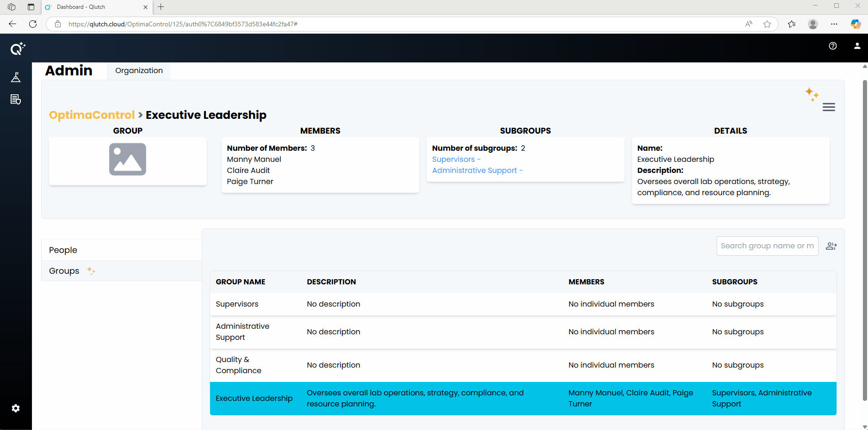Click the scrollbar up arrow
This screenshot has width=868, height=430.
click(864, 66)
